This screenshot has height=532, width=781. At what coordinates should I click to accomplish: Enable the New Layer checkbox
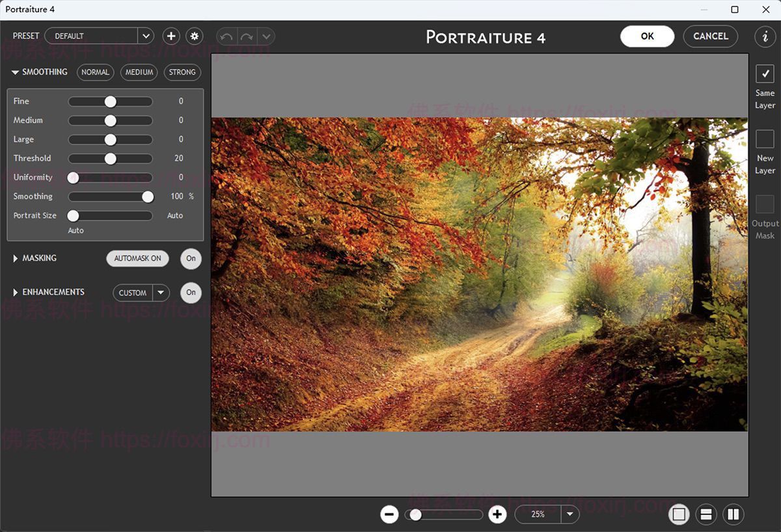pyautogui.click(x=765, y=139)
